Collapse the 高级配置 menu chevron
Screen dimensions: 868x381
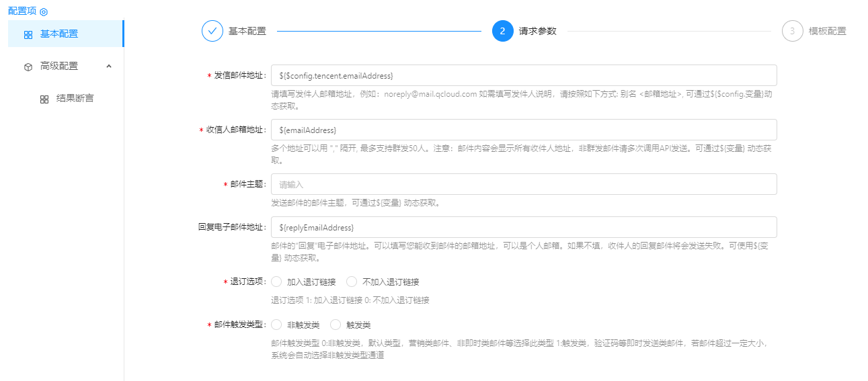109,66
